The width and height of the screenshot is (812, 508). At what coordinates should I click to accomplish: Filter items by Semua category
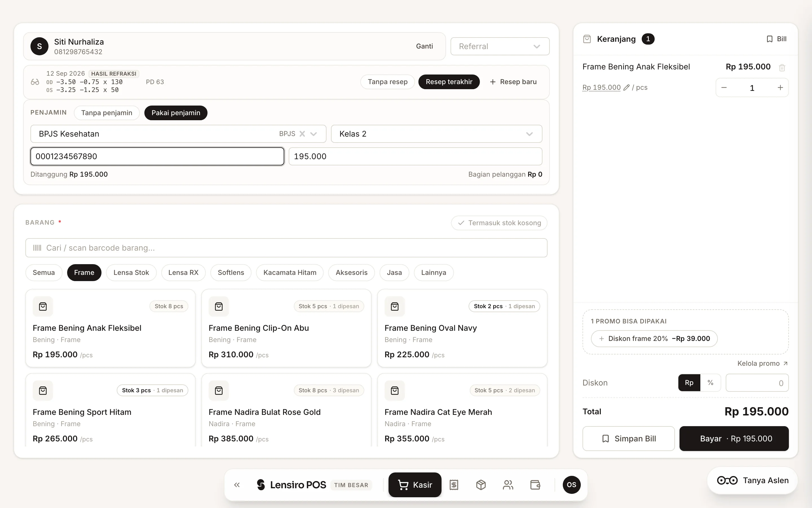(x=44, y=272)
